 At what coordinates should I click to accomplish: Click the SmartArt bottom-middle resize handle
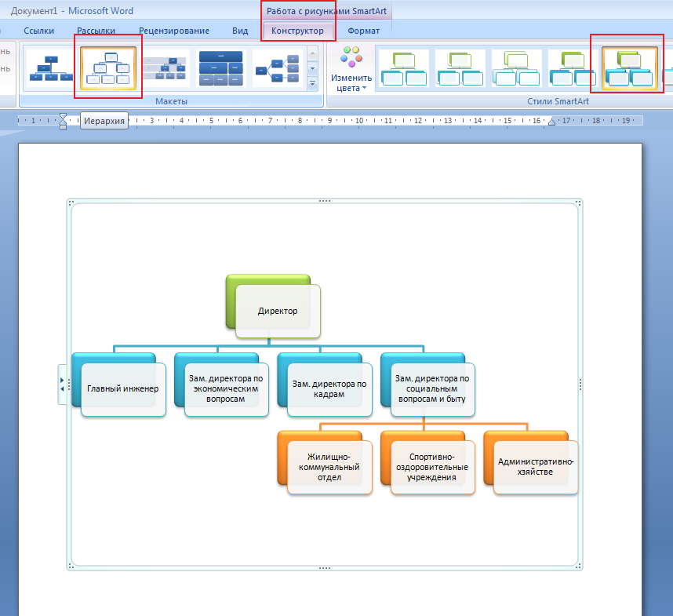tap(325, 568)
